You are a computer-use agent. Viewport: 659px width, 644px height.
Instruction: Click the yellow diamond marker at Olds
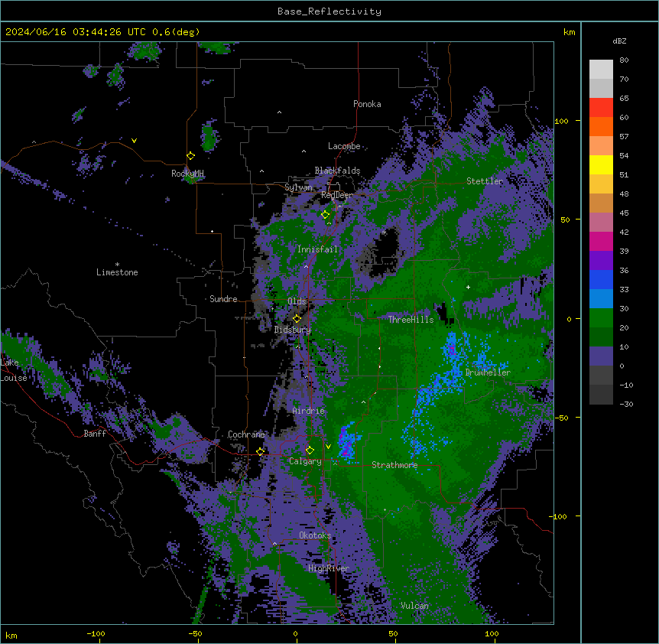pos(297,319)
